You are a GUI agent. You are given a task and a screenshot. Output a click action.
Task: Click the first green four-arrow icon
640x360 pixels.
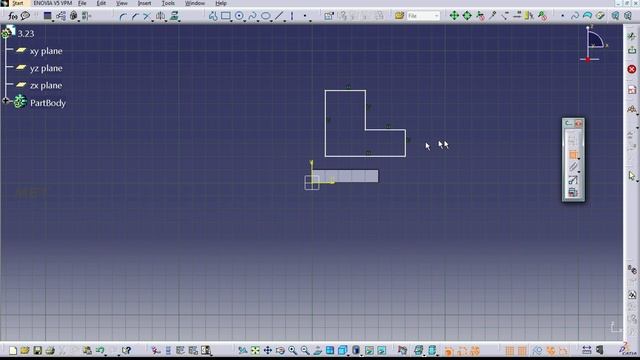[x=454, y=16]
